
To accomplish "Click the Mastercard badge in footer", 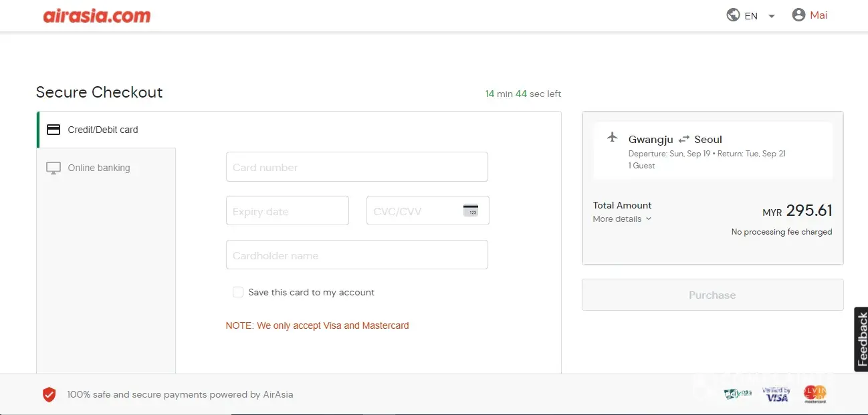I will click(815, 394).
